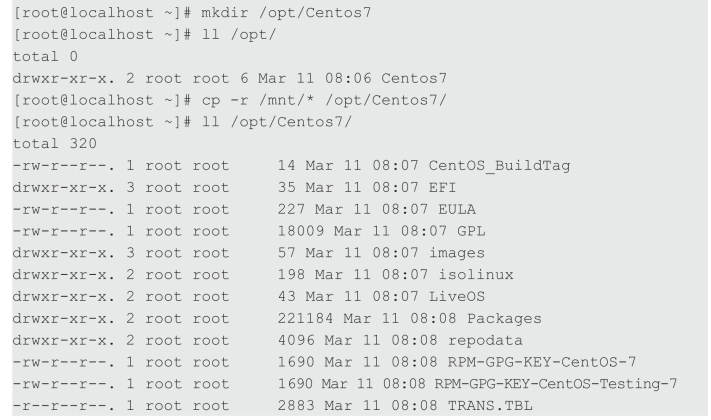Image resolution: width=711 pixels, height=420 pixels.
Task: Click the mkdir /opt/Centos7 command line
Action: 192,13
